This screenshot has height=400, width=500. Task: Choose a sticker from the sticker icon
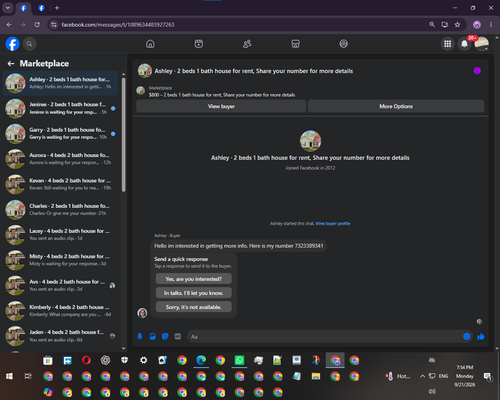tap(165, 336)
